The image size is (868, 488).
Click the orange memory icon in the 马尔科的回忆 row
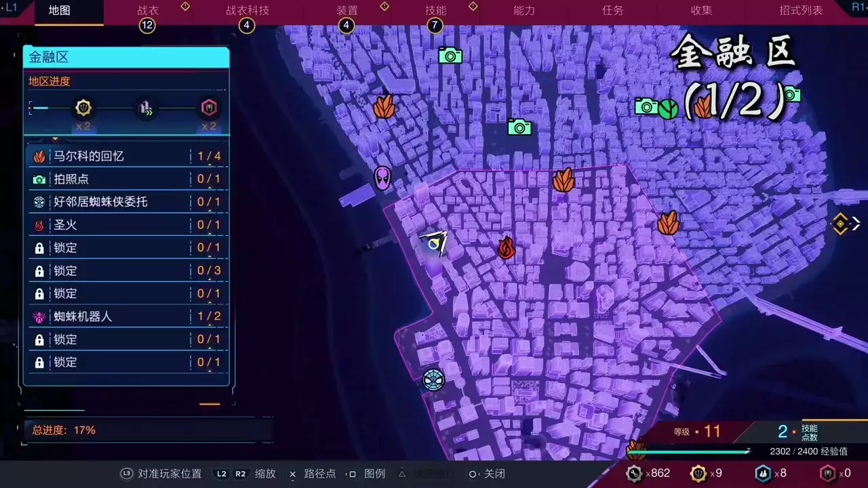point(40,157)
